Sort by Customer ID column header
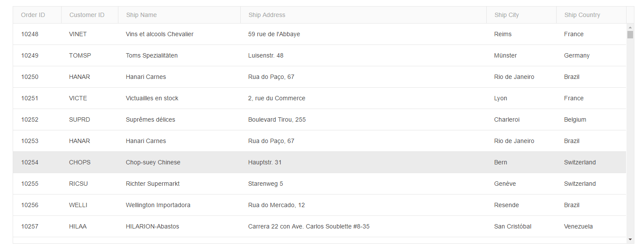Viewport: 644px width, 249px height. pyautogui.click(x=90, y=15)
